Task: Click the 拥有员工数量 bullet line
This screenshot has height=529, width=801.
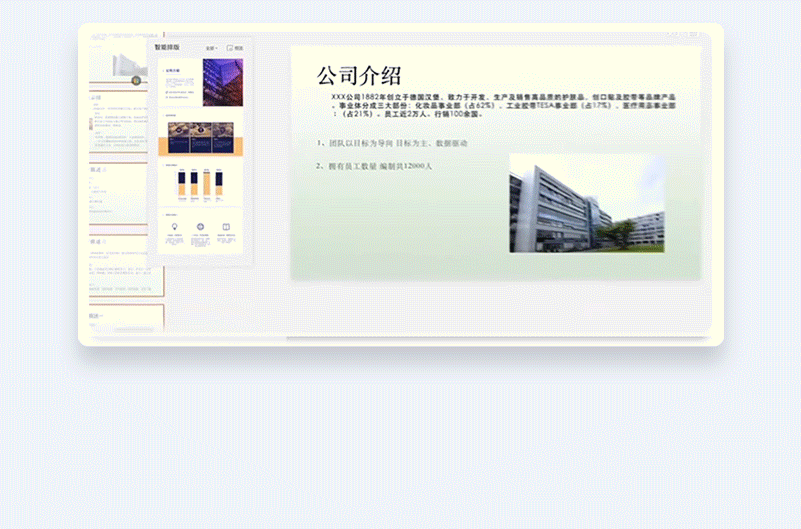Action: pyautogui.click(x=374, y=166)
